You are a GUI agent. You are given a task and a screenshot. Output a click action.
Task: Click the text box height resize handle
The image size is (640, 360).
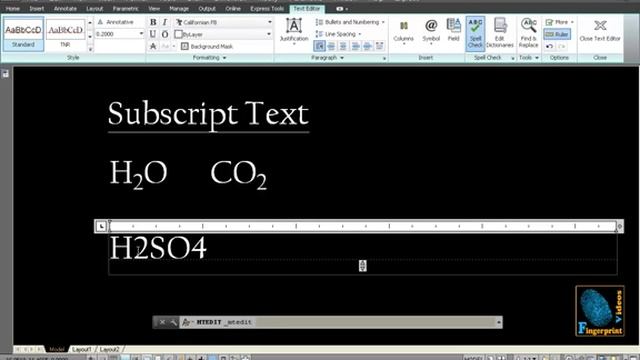(362, 266)
